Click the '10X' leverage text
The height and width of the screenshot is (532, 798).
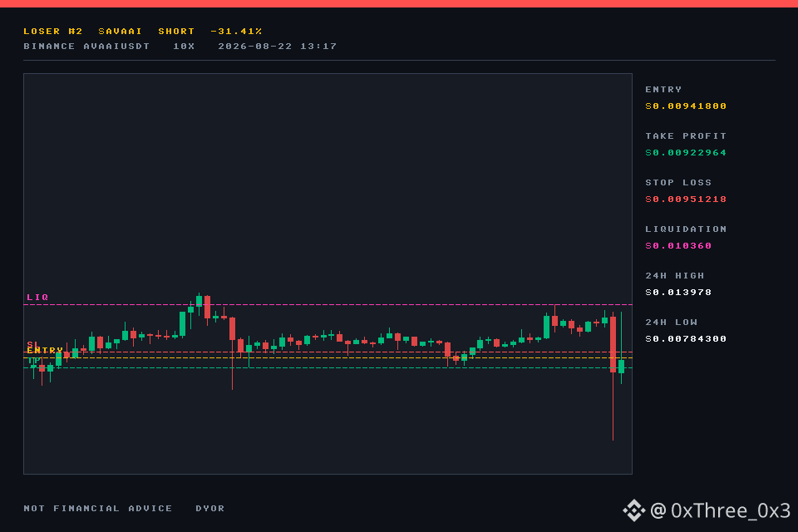click(x=184, y=47)
